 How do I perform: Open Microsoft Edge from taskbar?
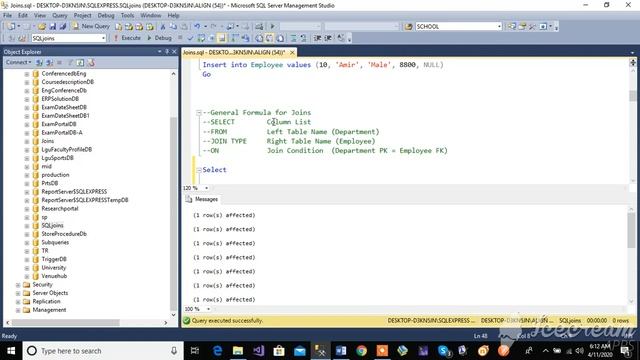[x=217, y=351]
